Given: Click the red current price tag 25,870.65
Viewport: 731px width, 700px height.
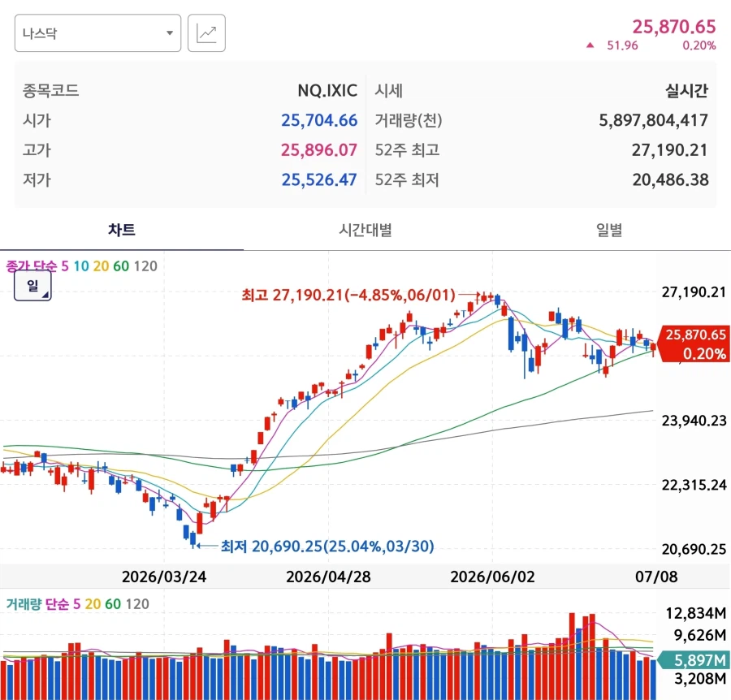Looking at the screenshot, I should click(x=694, y=344).
